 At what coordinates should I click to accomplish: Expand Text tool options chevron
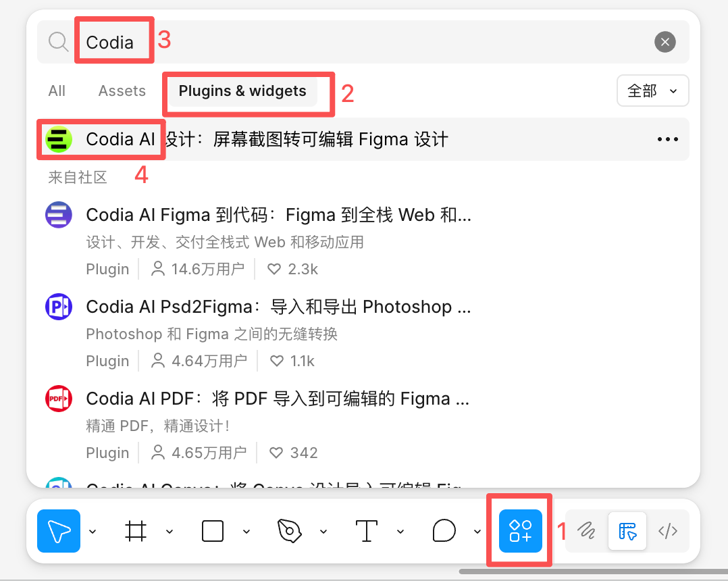400,531
